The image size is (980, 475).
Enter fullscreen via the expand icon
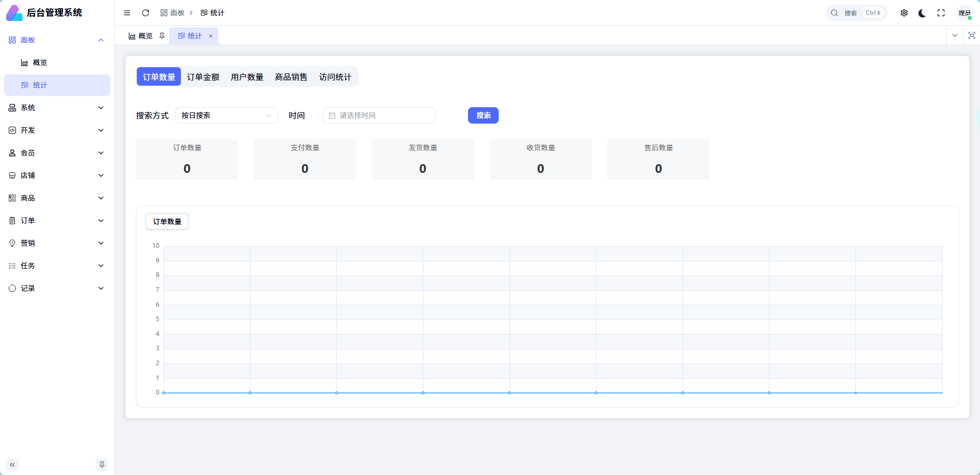(941, 13)
